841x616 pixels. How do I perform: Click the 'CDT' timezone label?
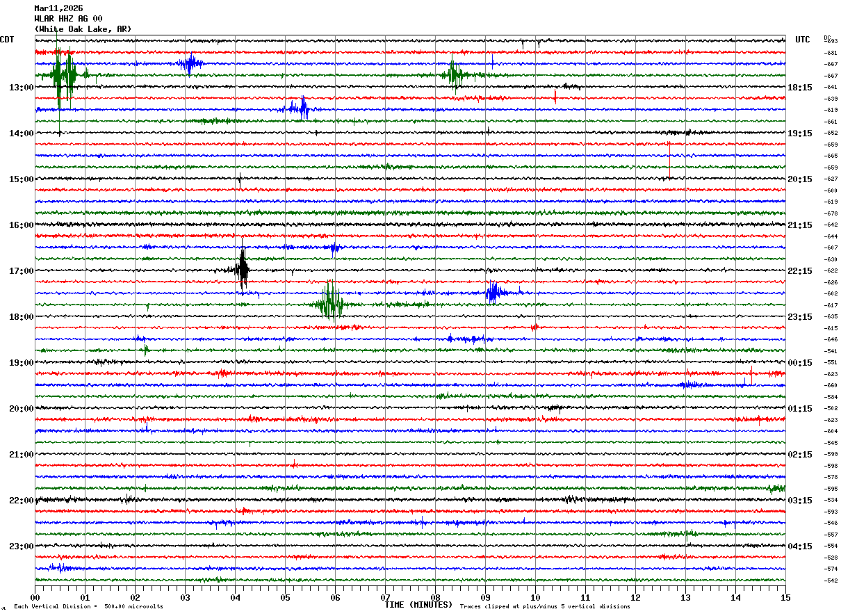8,40
